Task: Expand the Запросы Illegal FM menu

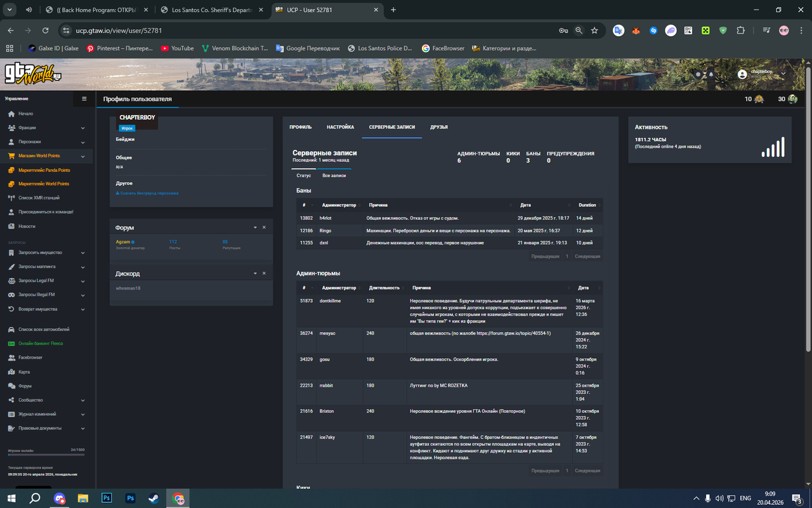Action: coord(83,295)
